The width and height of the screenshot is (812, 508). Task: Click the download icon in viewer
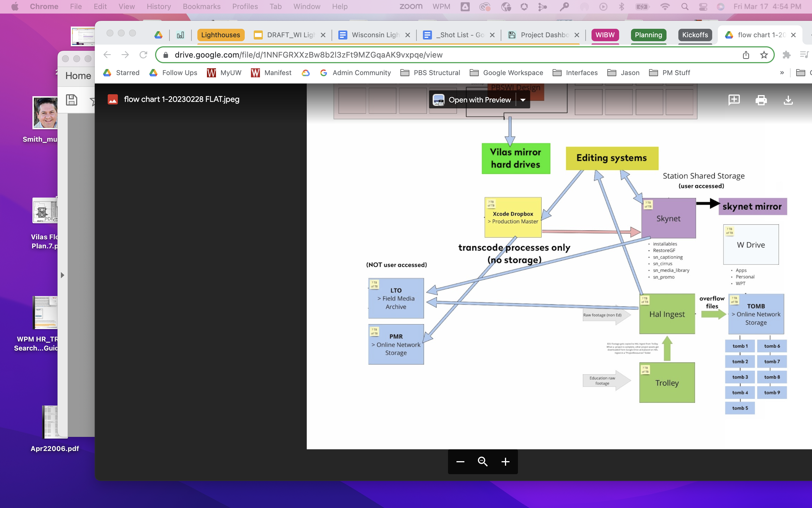coord(788,100)
